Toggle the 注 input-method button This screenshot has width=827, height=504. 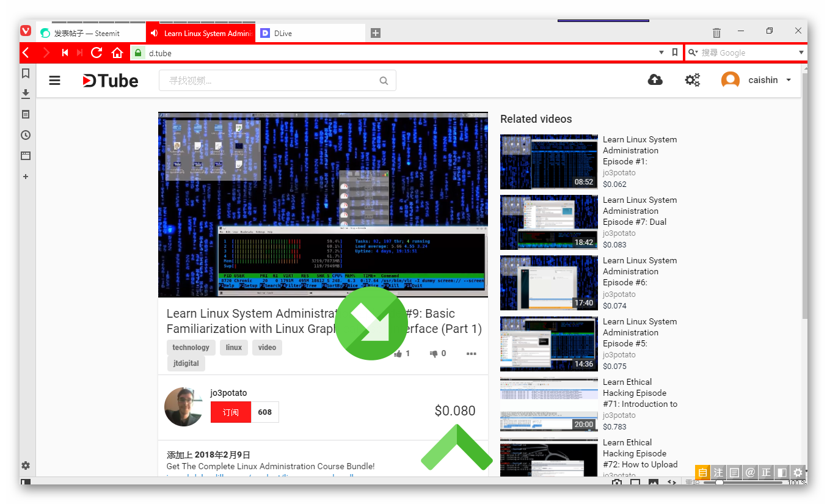[718, 472]
